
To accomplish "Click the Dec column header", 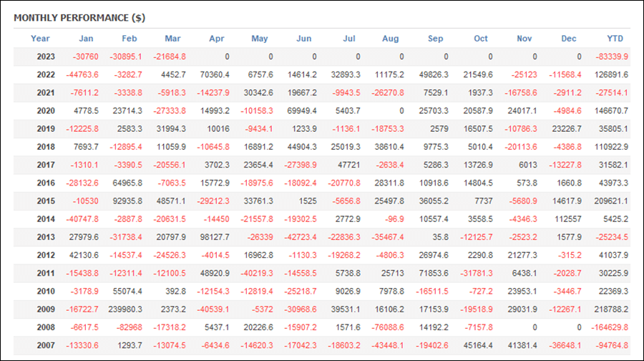I will [568, 39].
